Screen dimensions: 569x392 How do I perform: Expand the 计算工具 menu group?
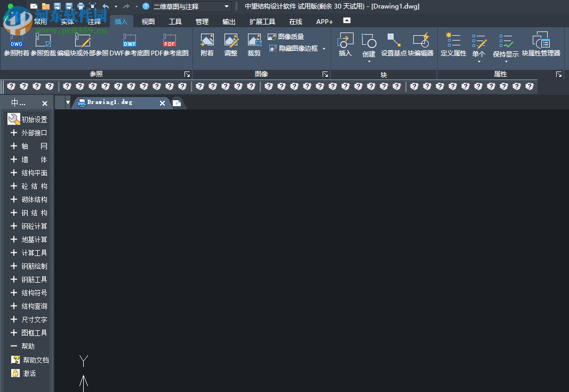tap(28, 253)
